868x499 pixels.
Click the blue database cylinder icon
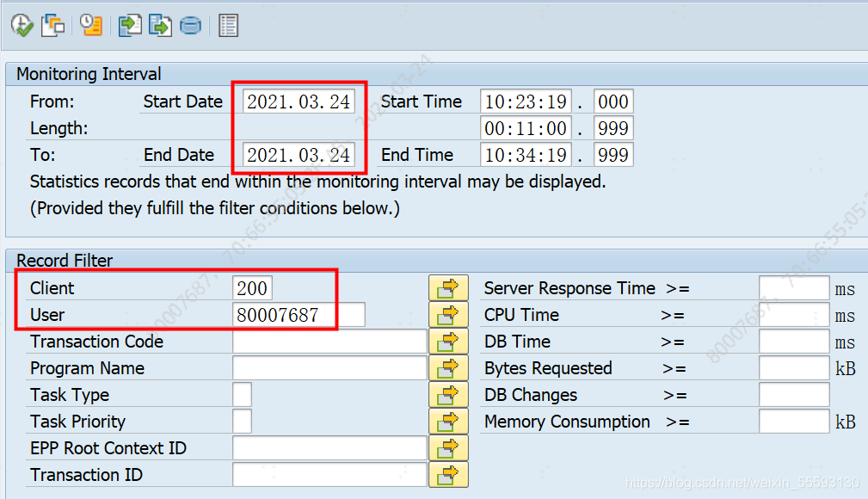[190, 26]
